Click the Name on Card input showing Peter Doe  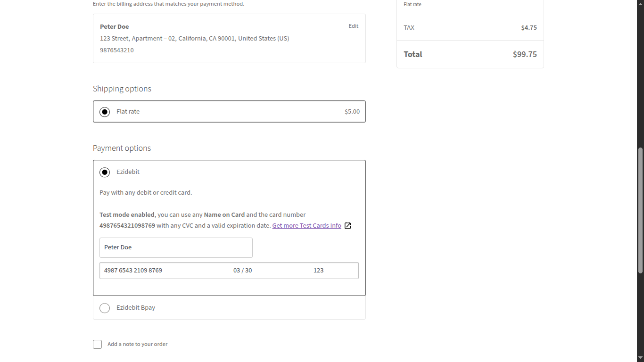tap(175, 247)
